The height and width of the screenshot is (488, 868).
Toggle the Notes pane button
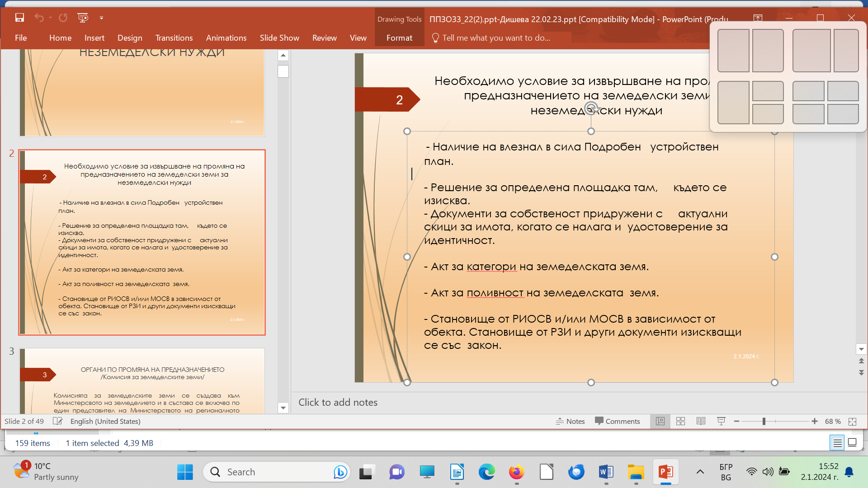pos(570,421)
